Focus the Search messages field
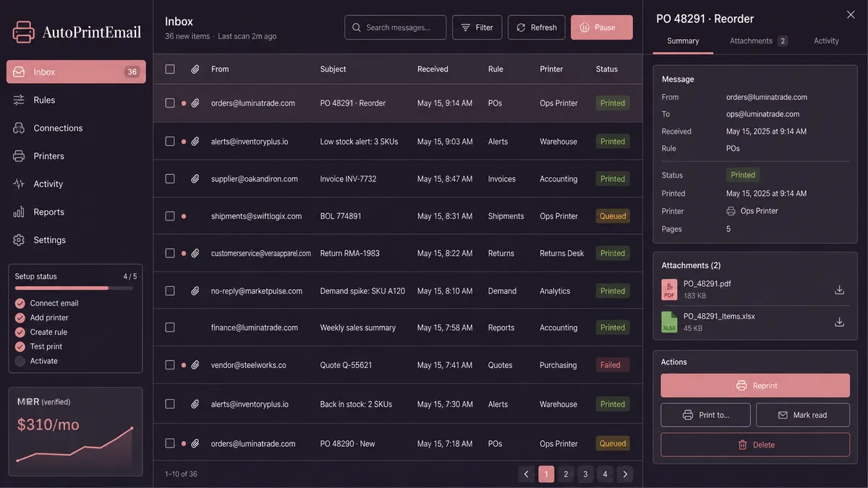This screenshot has width=868, height=488. pos(395,27)
